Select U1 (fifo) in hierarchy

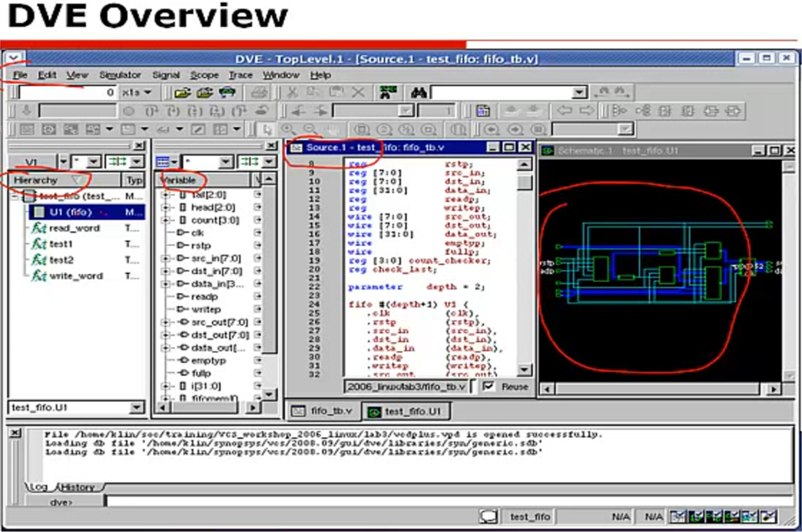pyautogui.click(x=85, y=212)
